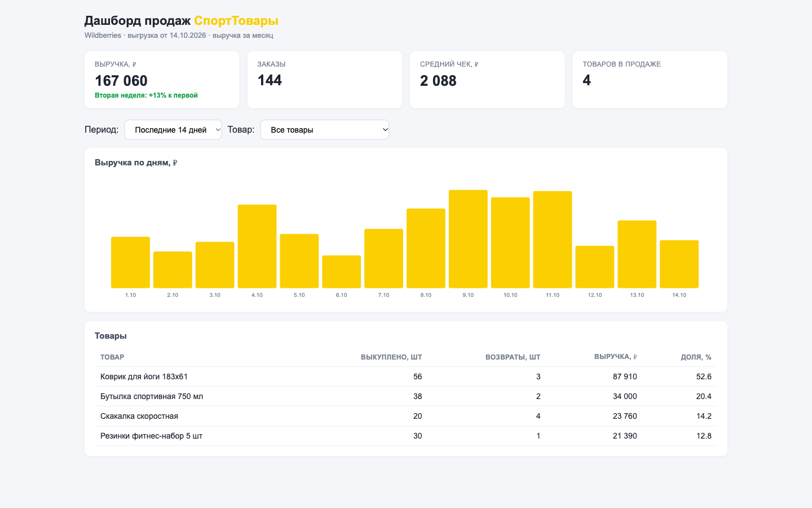Click the 'СпортТовары' title text
Image resolution: width=812 pixels, height=508 pixels.
click(236, 21)
